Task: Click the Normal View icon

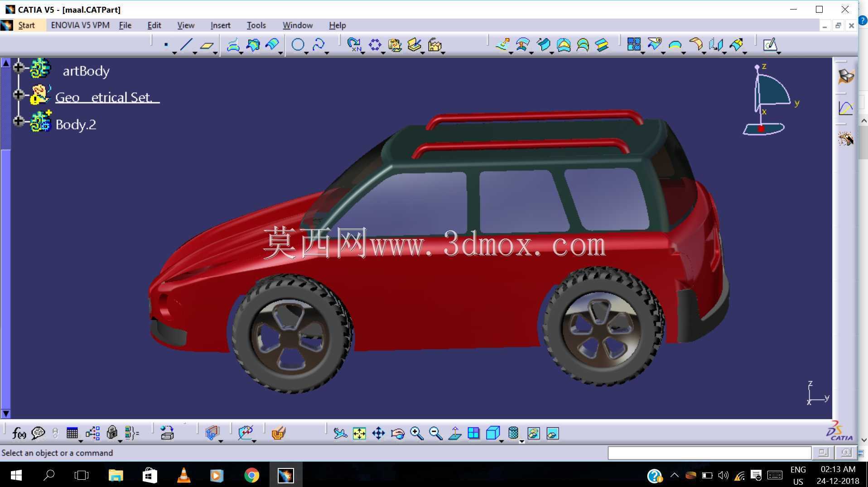Action: click(x=454, y=433)
